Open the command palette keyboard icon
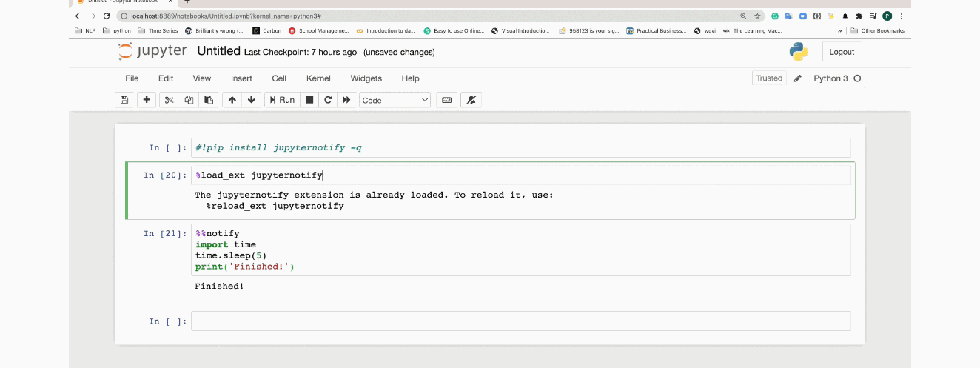This screenshot has height=368, width=980. (447, 100)
